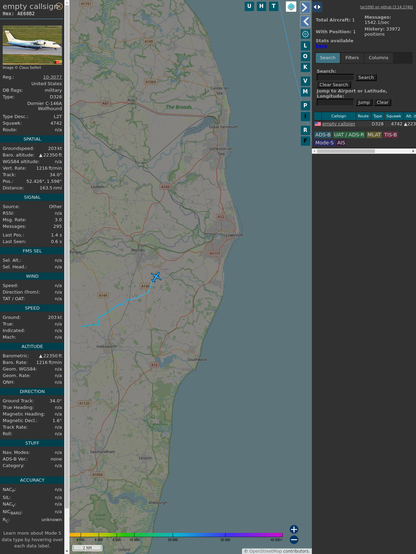Click the O map option button
416x554 pixels.
tap(305, 56)
